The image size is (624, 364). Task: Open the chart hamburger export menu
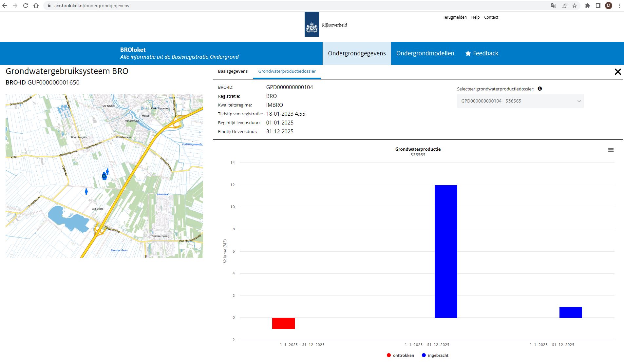point(611,150)
